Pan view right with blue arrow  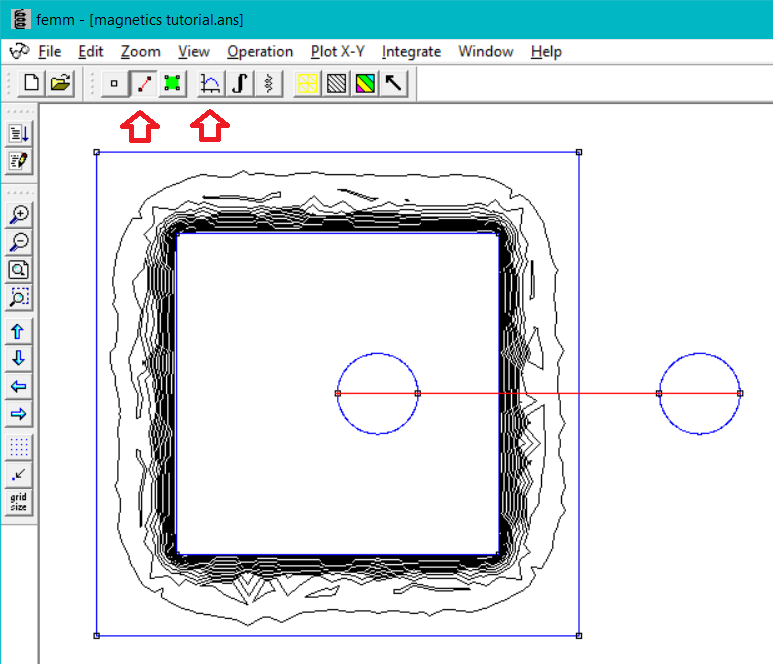[x=19, y=414]
